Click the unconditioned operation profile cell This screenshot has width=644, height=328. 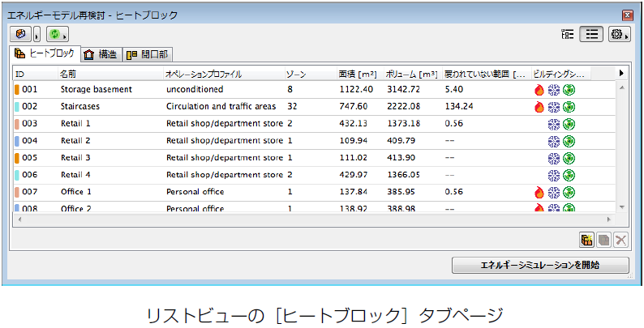195,89
